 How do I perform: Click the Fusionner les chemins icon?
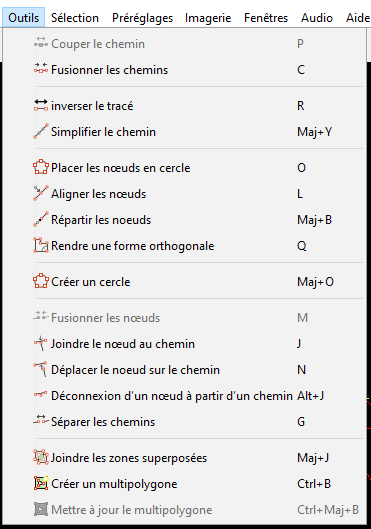[41, 69]
